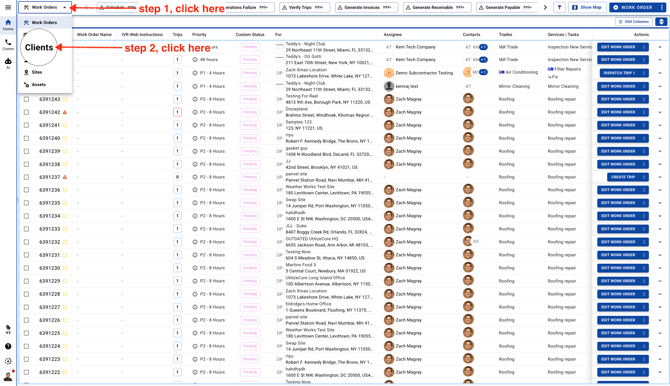Image resolution: width=670 pixels, height=386 pixels.
Task: Open the kebab menu on the DISPATCH TRIP 1 button
Action: [x=644, y=73]
